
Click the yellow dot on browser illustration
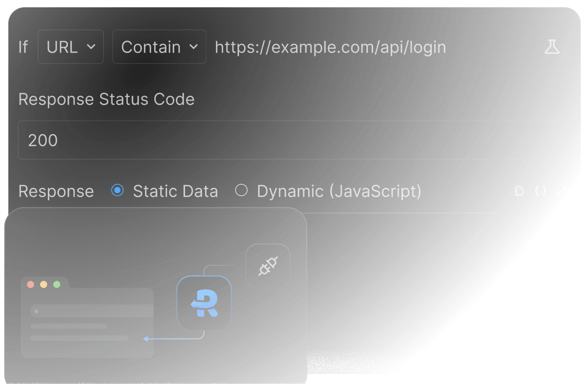click(44, 284)
